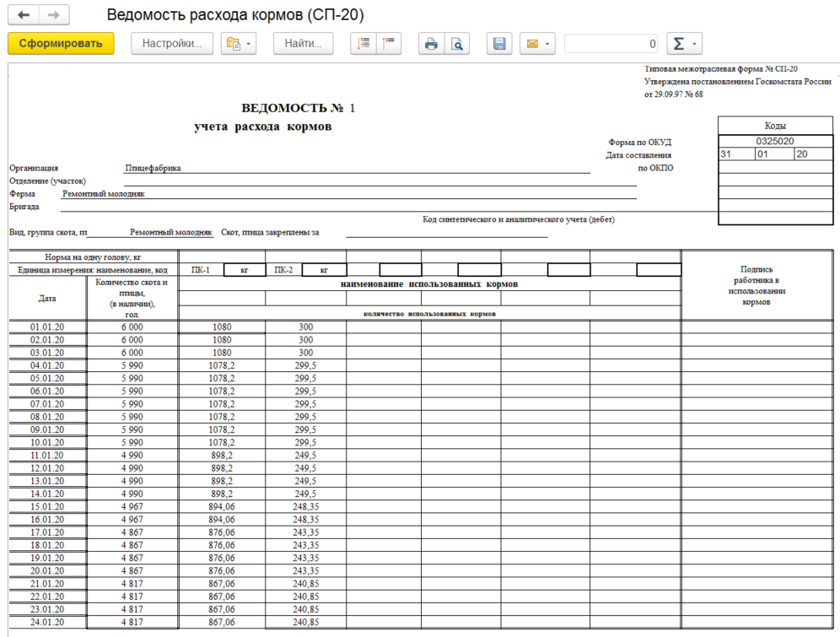
Task: Open report variants dropdown menu
Action: pos(239,44)
